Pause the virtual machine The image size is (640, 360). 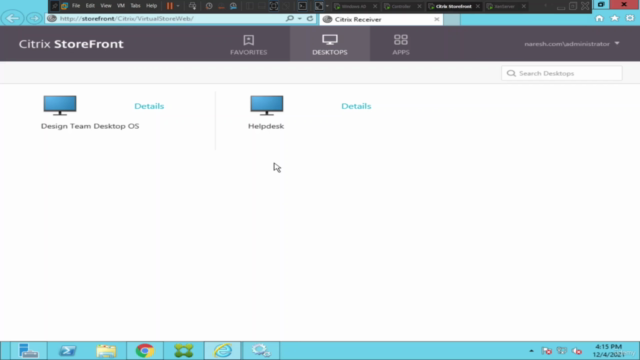(170, 6)
